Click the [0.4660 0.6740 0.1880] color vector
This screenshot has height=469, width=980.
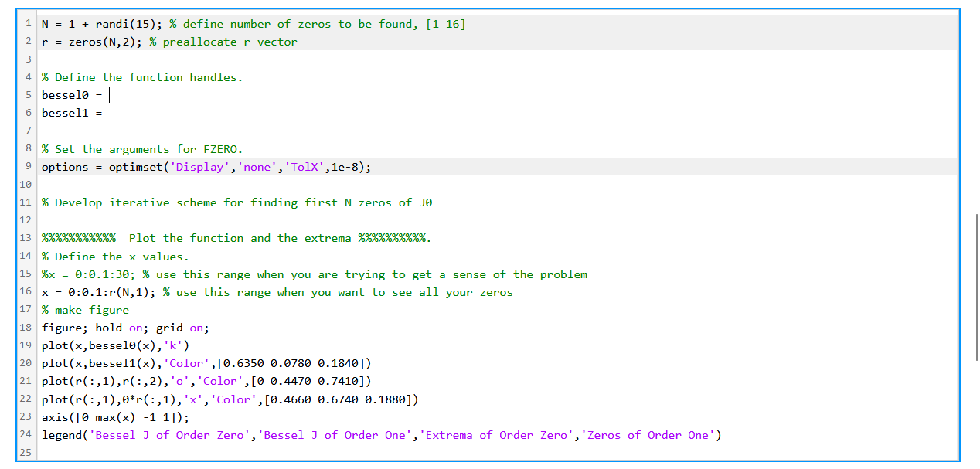pos(338,399)
